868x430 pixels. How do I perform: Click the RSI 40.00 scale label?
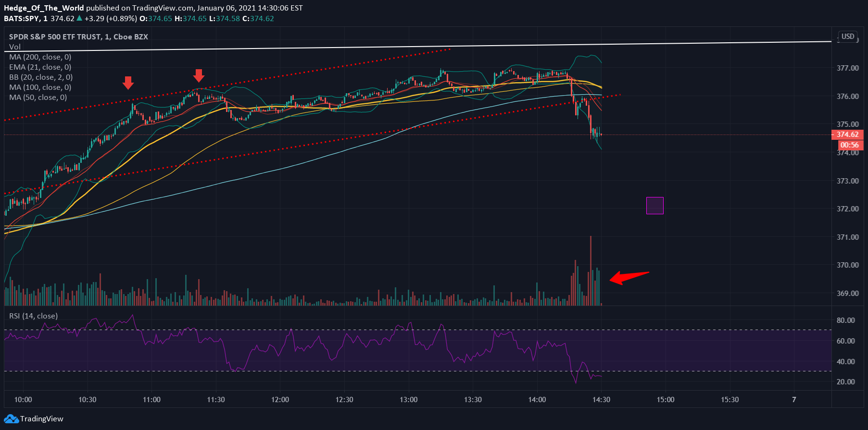(846, 362)
